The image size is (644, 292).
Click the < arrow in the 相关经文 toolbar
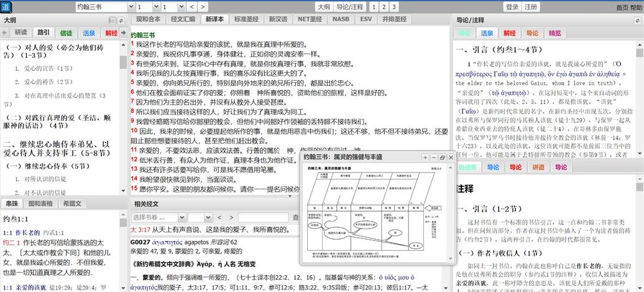tap(219, 217)
